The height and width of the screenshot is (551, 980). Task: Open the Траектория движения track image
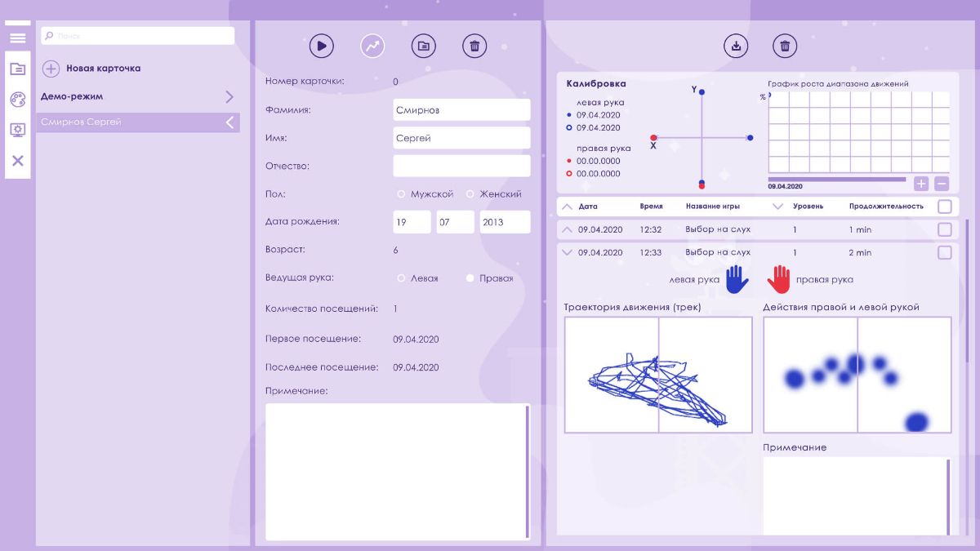[x=658, y=375]
